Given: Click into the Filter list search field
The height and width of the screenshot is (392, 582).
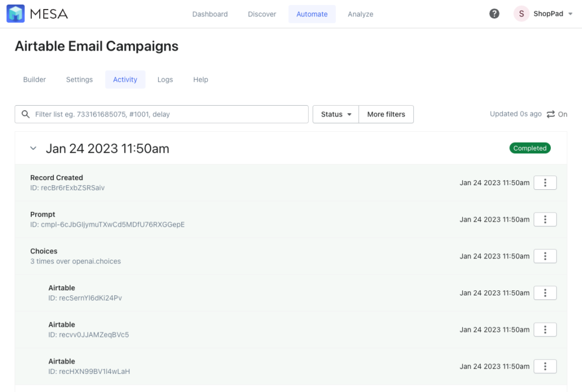Looking at the screenshot, I should [x=161, y=114].
